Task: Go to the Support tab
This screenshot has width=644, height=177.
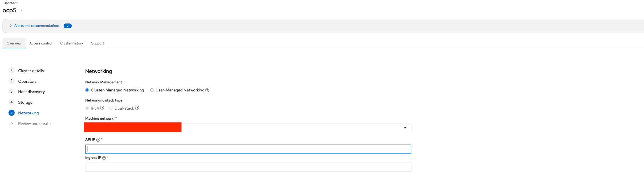Action: tap(98, 43)
